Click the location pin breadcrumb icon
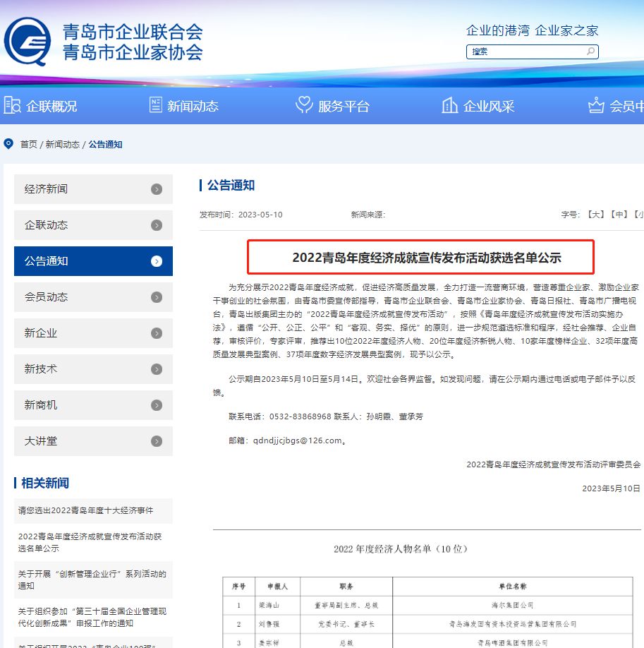This screenshot has width=644, height=648. tap(8, 144)
